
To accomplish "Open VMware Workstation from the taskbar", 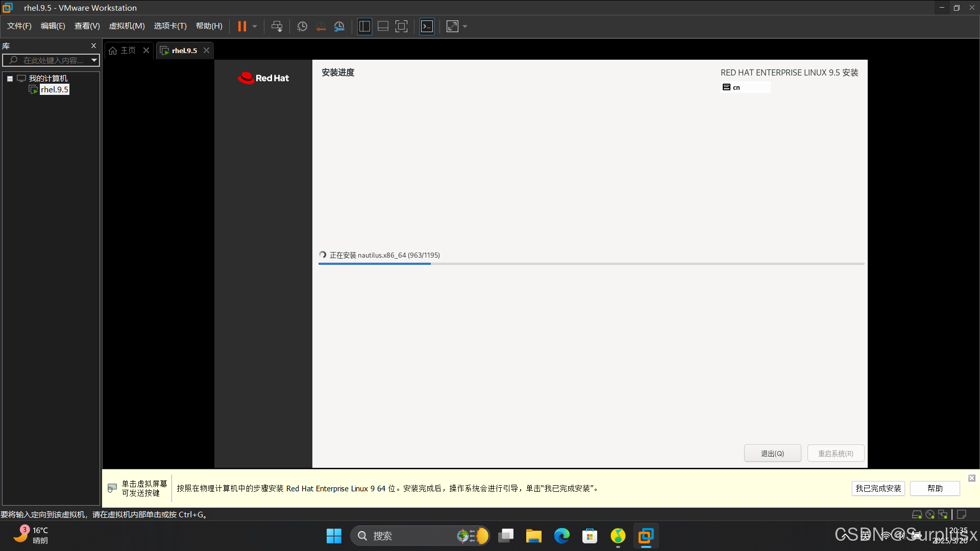I will pyautogui.click(x=646, y=536).
